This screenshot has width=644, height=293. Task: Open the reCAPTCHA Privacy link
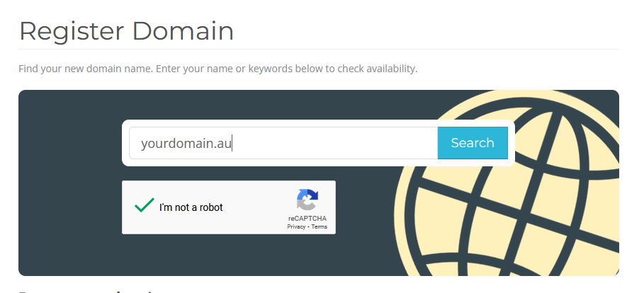[x=296, y=226]
